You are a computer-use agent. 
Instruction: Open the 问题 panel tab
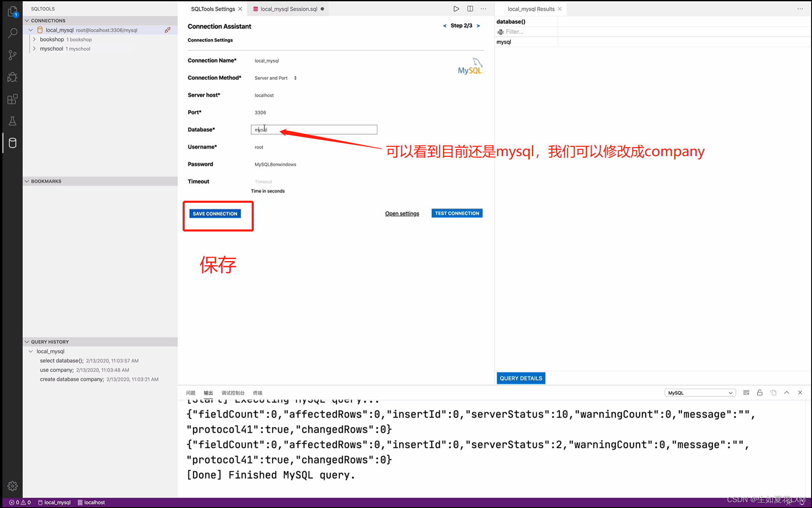[x=191, y=393]
